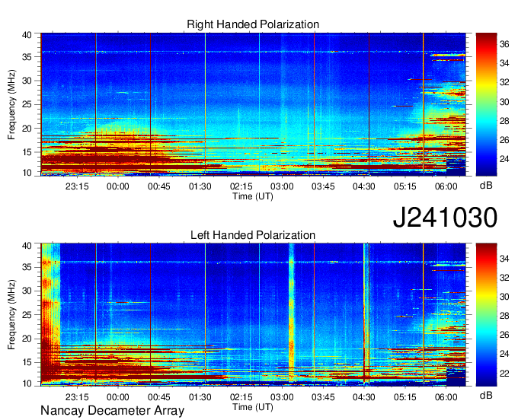Click the "35" frequency tick on Right Handed plot
Screen dimensions: 518x420
[27, 57]
